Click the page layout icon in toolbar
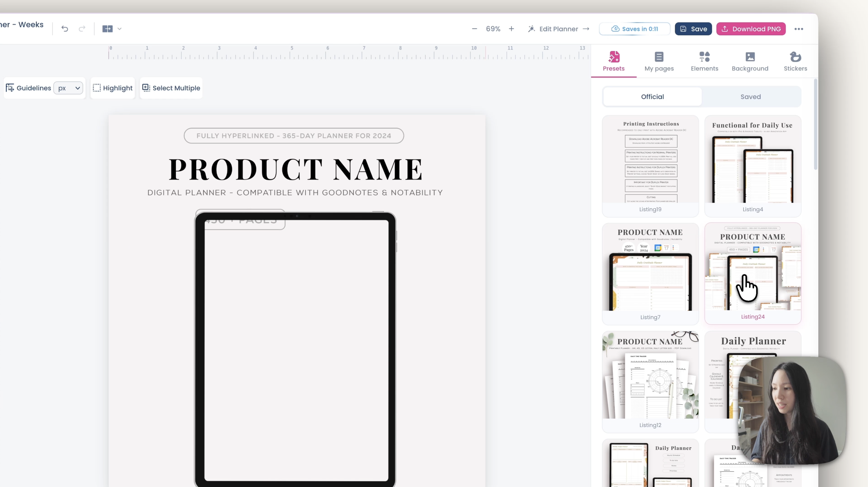 coord(107,29)
